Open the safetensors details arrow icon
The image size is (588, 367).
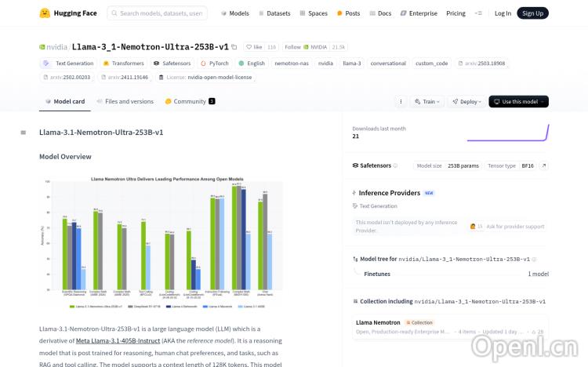tap(544, 165)
